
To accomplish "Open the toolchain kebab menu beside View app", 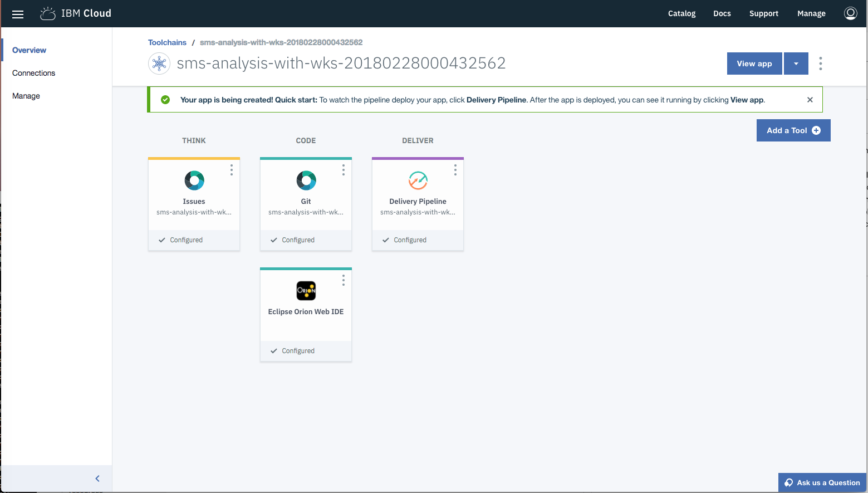I will [820, 64].
